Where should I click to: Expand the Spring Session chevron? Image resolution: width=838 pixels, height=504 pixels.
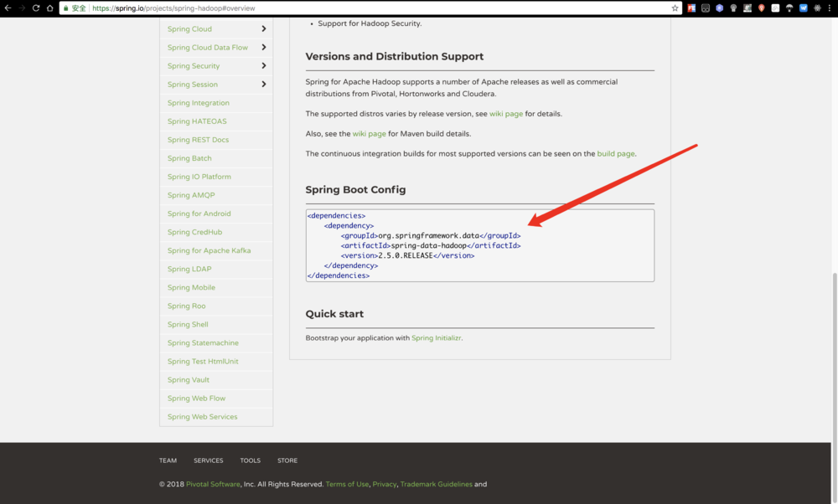point(263,84)
